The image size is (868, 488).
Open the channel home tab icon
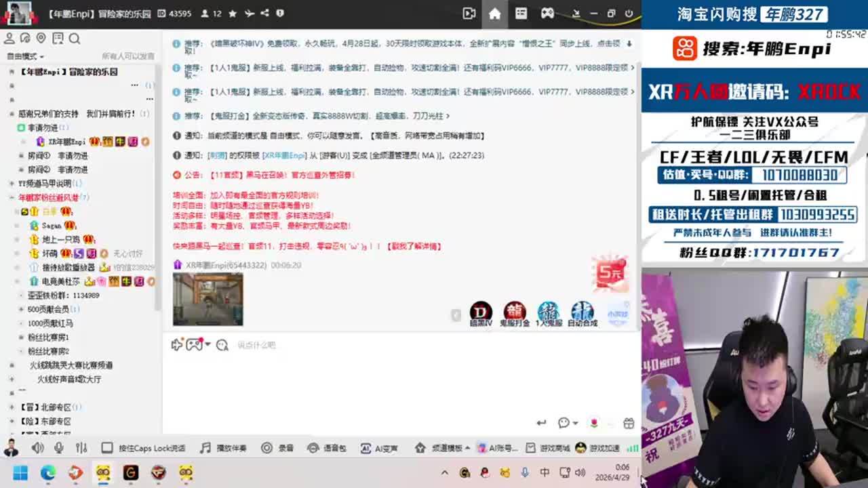click(494, 14)
